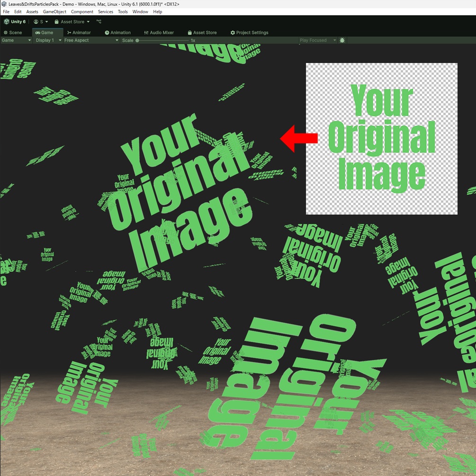The width and height of the screenshot is (476, 476).
Task: Open the Services menu
Action: pyautogui.click(x=105, y=11)
